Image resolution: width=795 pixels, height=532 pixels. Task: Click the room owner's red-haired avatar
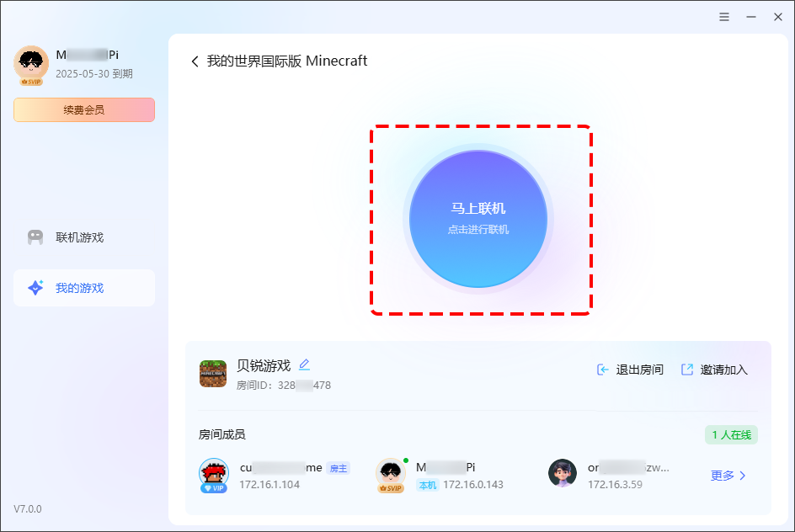tap(213, 475)
